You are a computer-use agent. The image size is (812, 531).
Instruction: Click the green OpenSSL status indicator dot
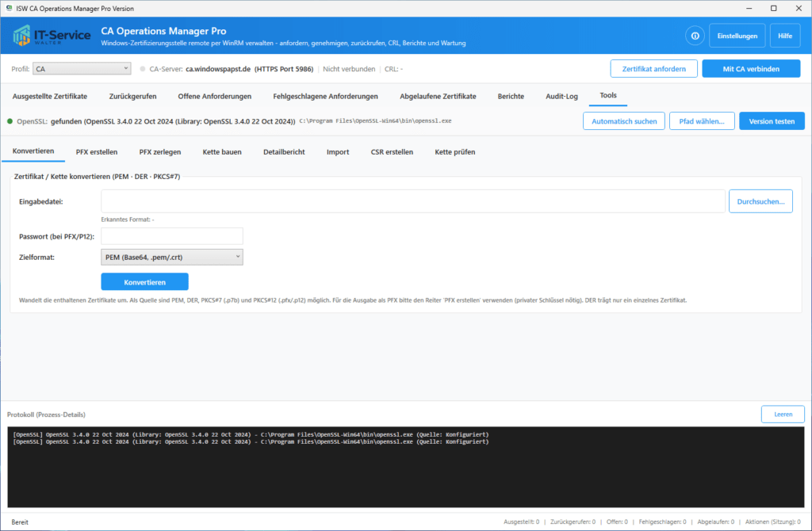coord(10,121)
